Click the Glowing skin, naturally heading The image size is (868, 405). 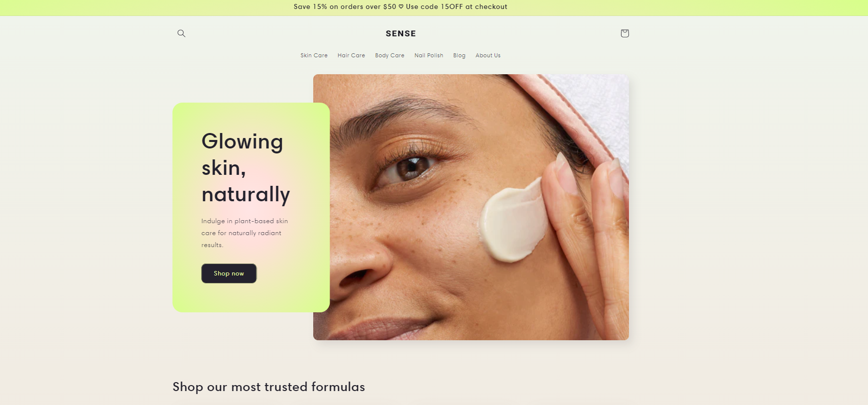pyautogui.click(x=246, y=168)
